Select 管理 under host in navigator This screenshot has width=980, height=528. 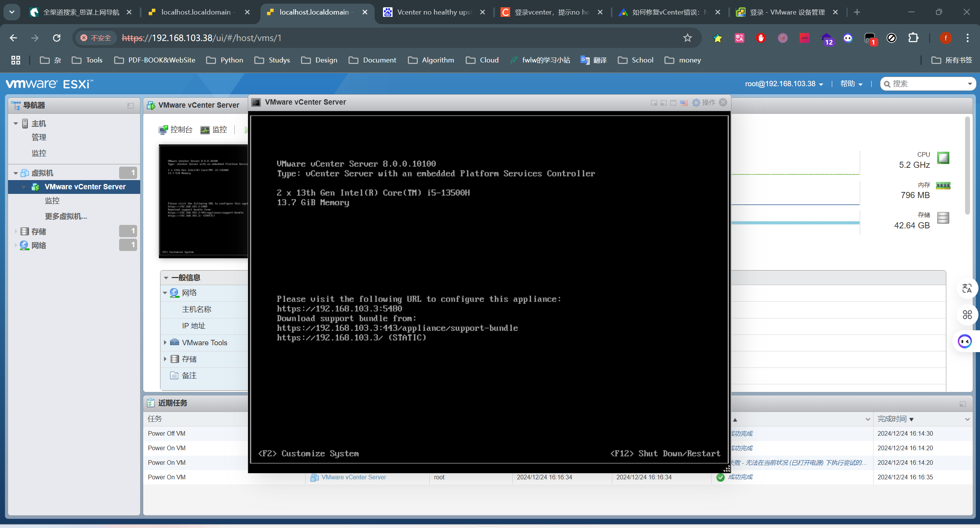39,137
